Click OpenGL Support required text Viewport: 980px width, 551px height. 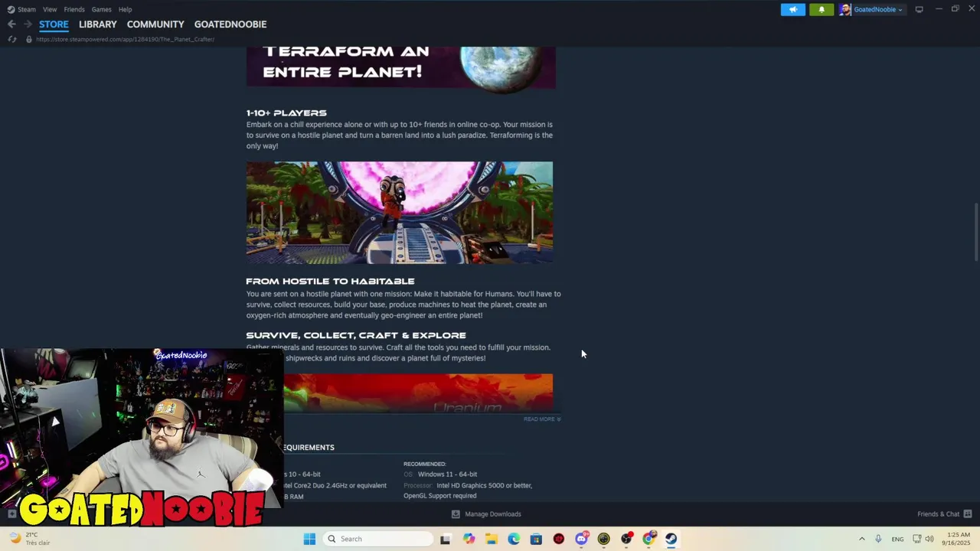click(x=440, y=496)
